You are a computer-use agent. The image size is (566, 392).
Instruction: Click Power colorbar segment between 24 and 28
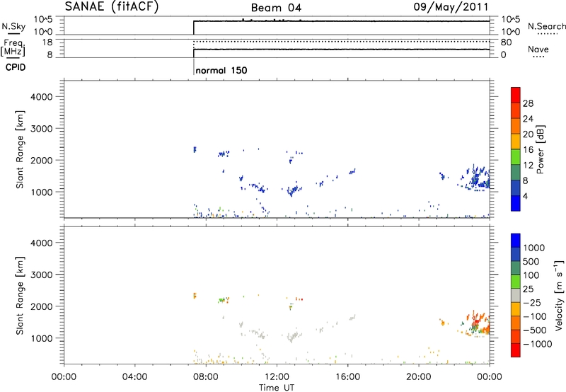[516, 110]
